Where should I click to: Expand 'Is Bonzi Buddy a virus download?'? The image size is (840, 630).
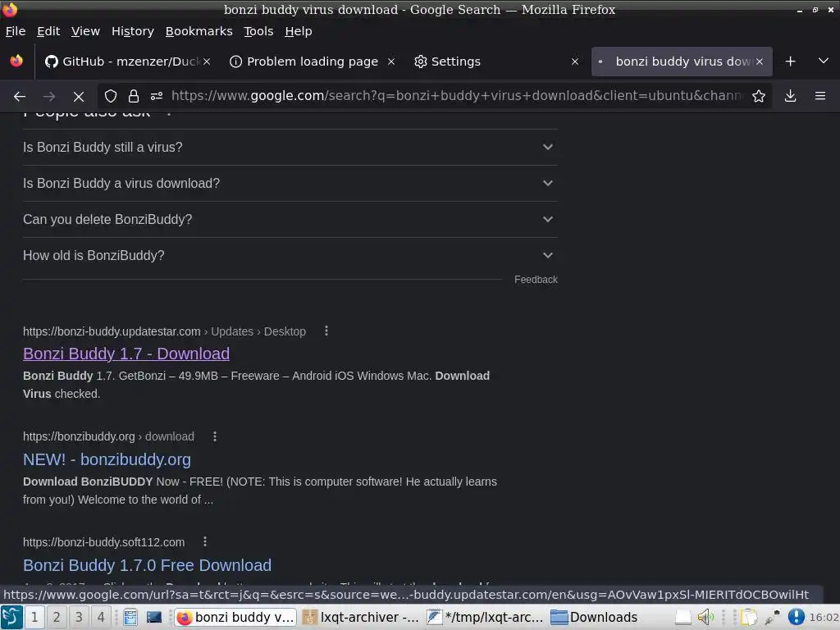click(290, 183)
